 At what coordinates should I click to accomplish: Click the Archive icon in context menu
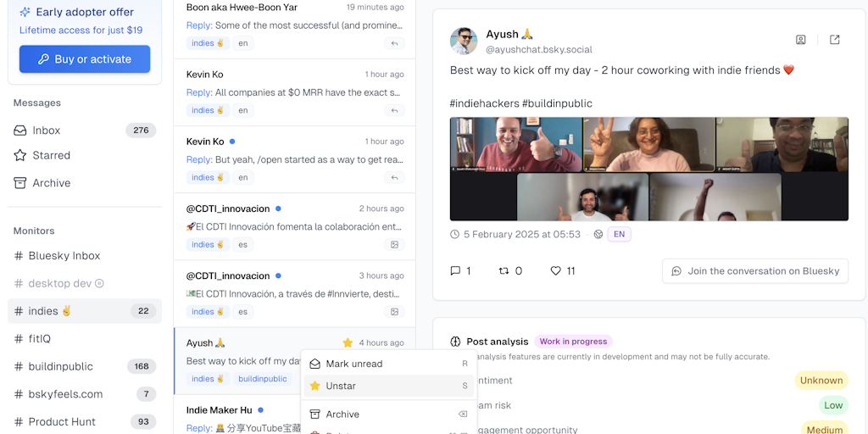315,414
